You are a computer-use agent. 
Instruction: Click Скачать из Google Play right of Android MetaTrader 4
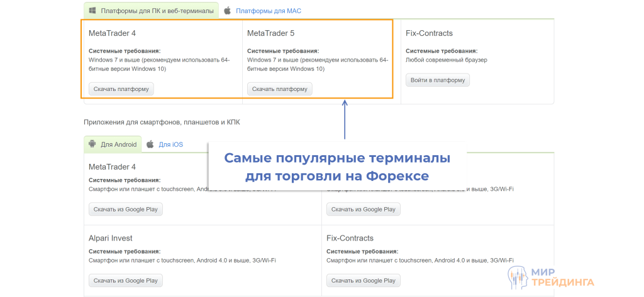pos(363,209)
